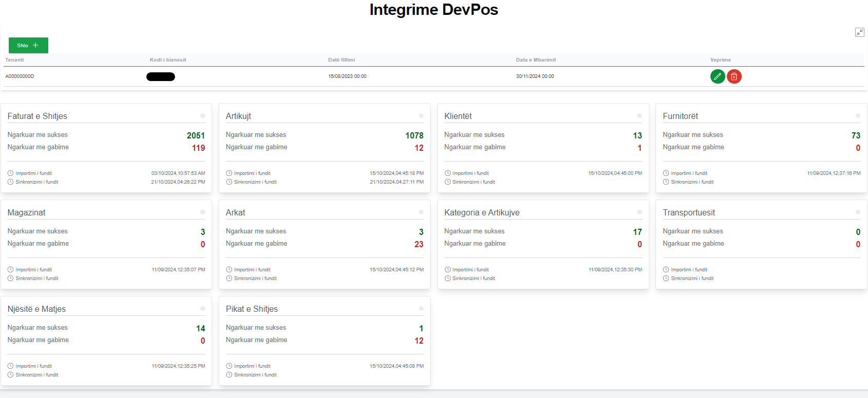This screenshot has height=398, width=868.
Task: Sort by Datë fillimi column header
Action: pyautogui.click(x=341, y=60)
